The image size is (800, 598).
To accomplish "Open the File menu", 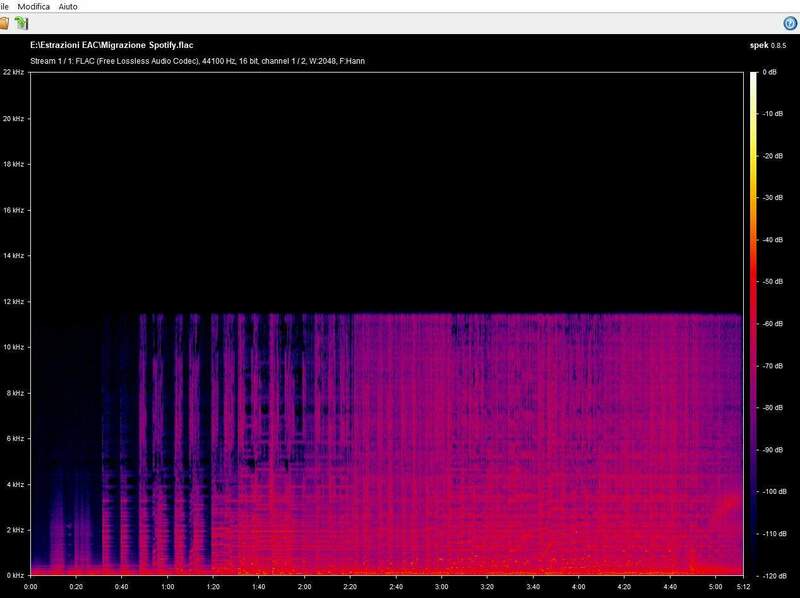I will coord(4,6).
